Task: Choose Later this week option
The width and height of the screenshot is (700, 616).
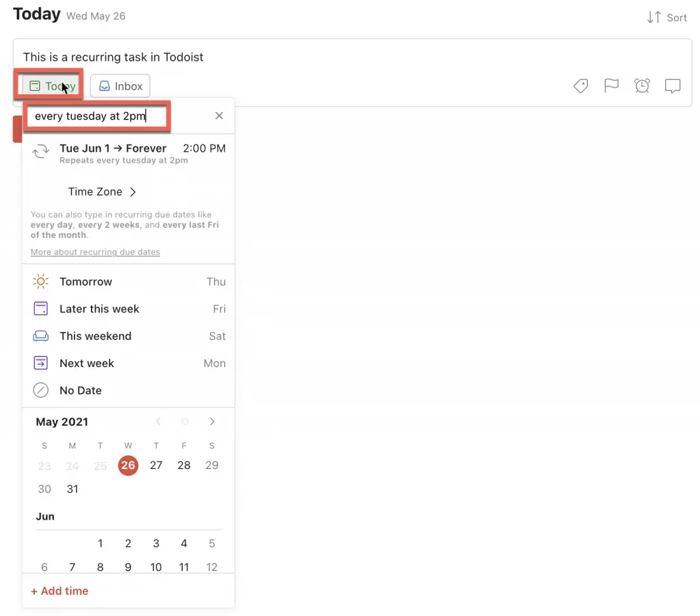Action: coord(129,309)
